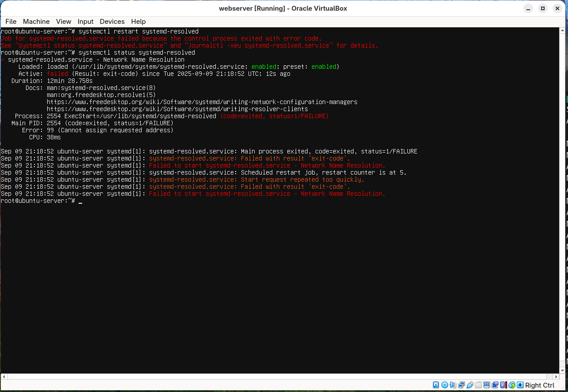Click the USB devices status icon

point(470,385)
